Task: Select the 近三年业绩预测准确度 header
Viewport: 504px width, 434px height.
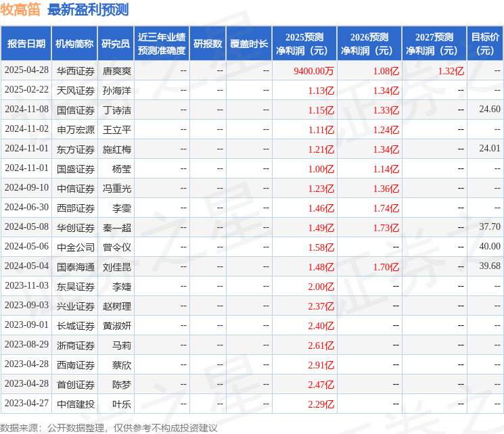Action: click(x=162, y=44)
